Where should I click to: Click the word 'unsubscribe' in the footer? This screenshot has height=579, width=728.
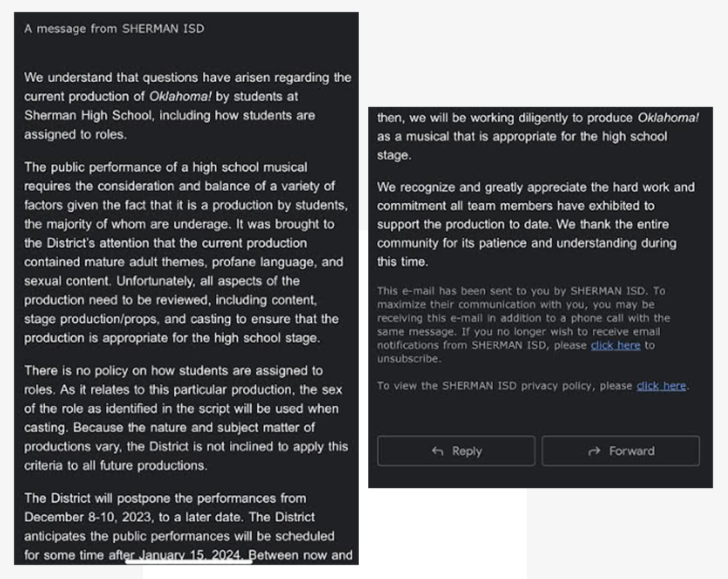click(x=408, y=359)
